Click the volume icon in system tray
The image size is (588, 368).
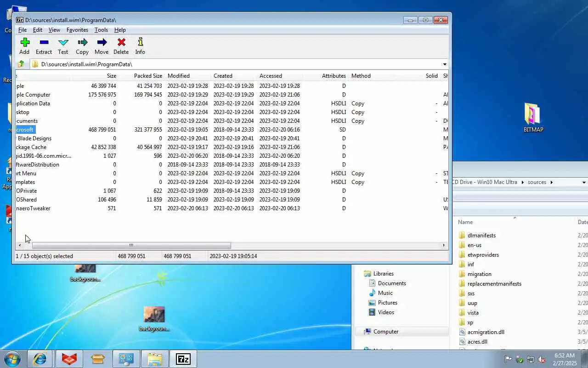pyautogui.click(x=542, y=359)
